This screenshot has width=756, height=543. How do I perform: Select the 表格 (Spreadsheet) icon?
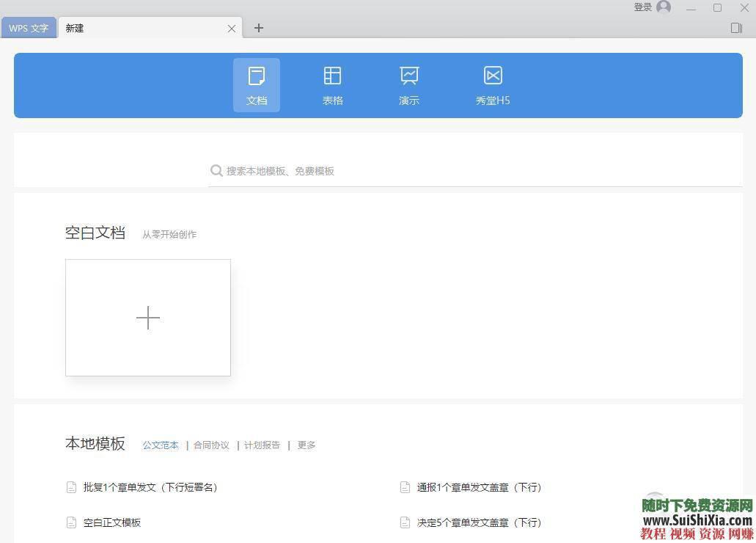332,84
